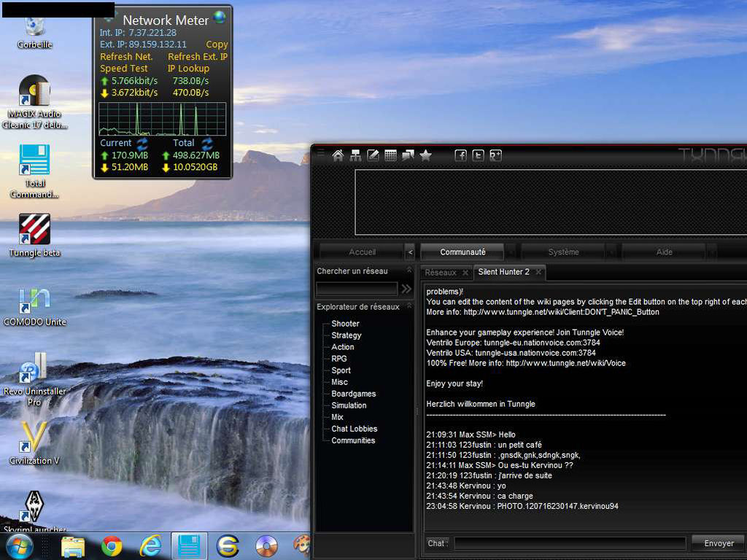The height and width of the screenshot is (560, 747).
Task: Open Civilization V desktop shortcut
Action: 34,444
